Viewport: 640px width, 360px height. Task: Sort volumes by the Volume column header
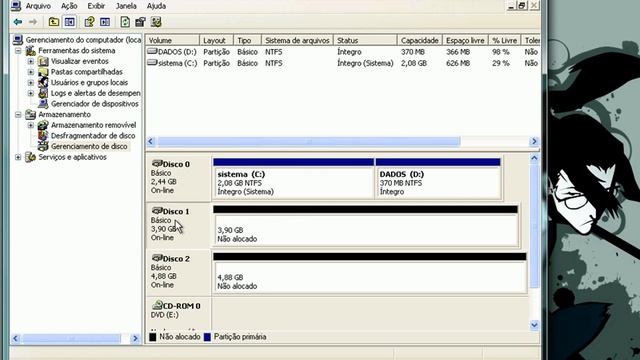(x=173, y=40)
